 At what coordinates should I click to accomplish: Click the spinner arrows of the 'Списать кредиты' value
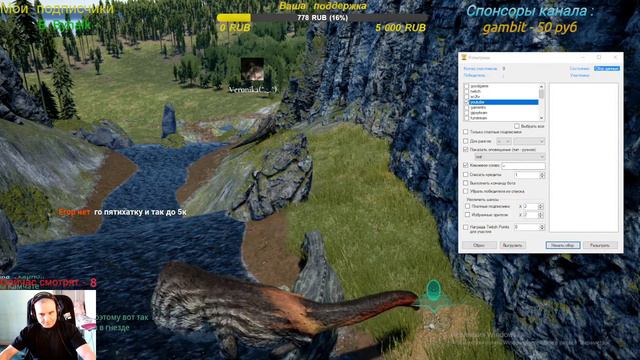click(542, 175)
